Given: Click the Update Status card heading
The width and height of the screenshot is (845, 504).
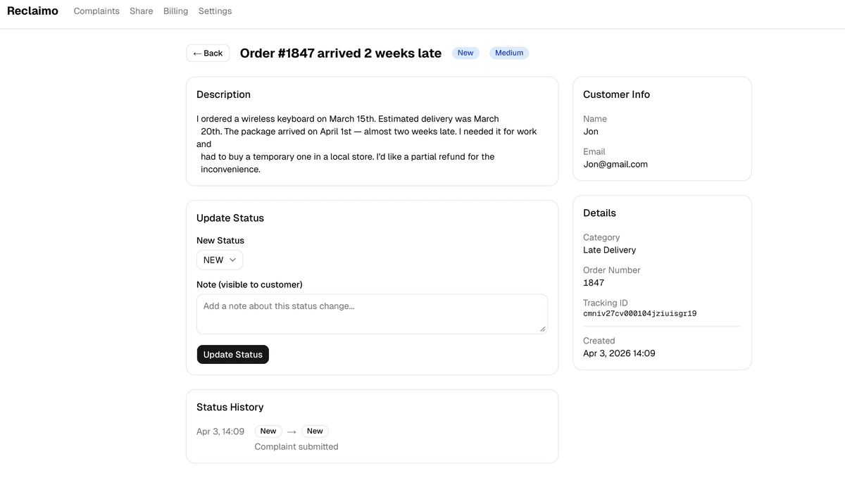Looking at the screenshot, I should (230, 218).
